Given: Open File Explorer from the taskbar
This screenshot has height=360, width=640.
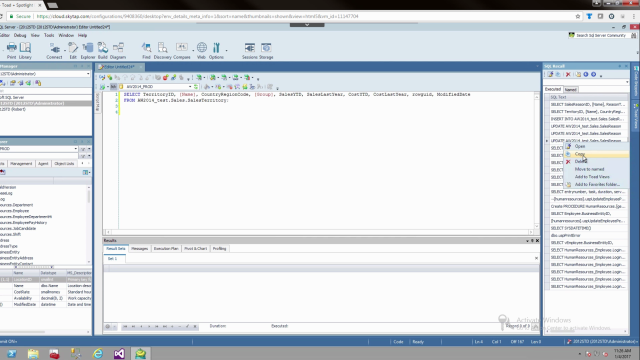Looking at the screenshot, I should (33, 353).
